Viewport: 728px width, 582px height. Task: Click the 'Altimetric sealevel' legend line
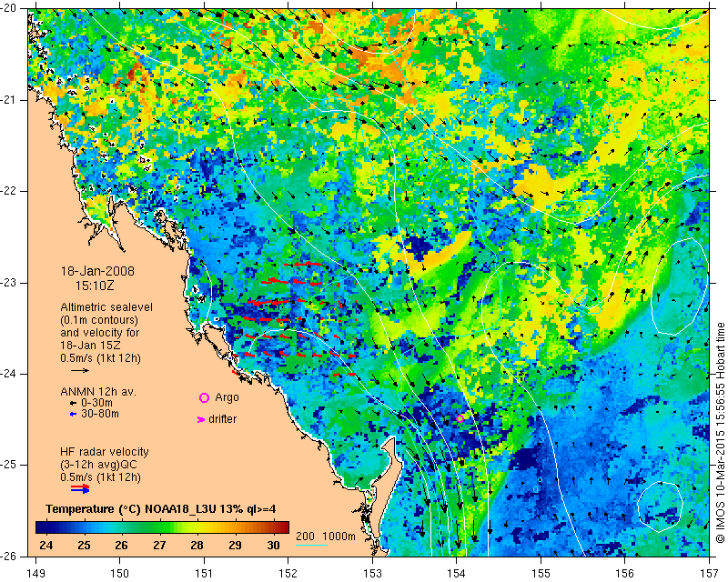(106, 307)
